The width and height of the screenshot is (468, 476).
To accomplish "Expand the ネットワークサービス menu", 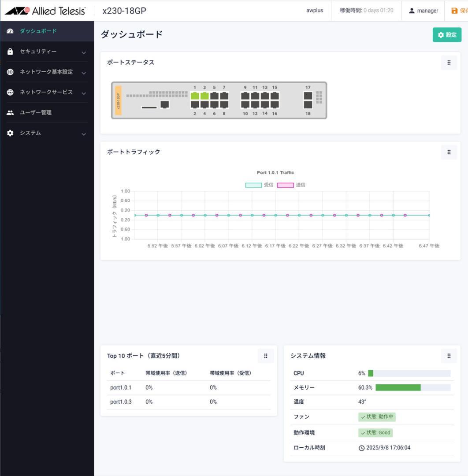I will tap(47, 92).
